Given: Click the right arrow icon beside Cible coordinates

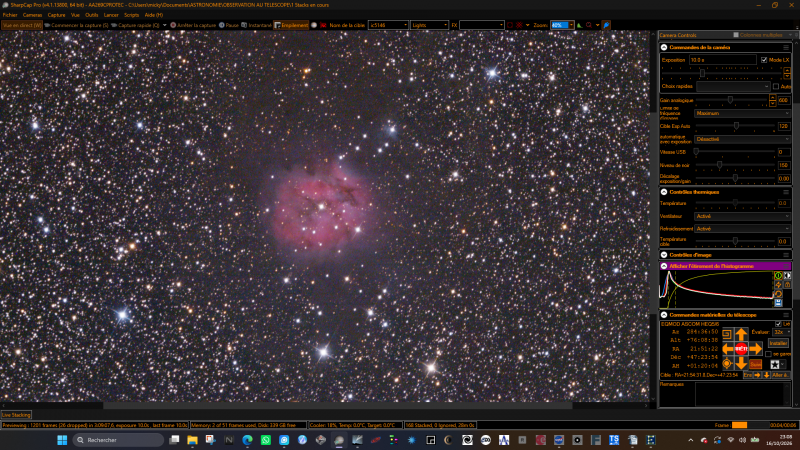Looking at the screenshot, I should 757,375.
